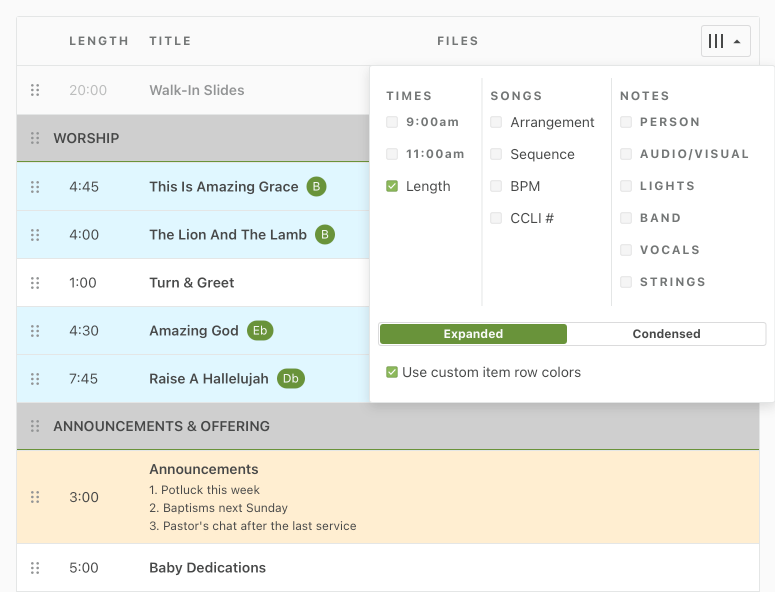
Task: Click the Db key badge on Raise A Hallelujah
Action: point(290,379)
